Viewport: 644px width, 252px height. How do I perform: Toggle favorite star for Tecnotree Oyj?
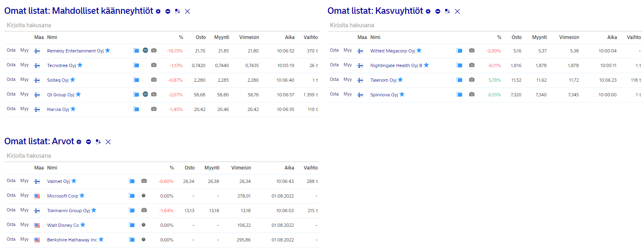[x=80, y=65]
